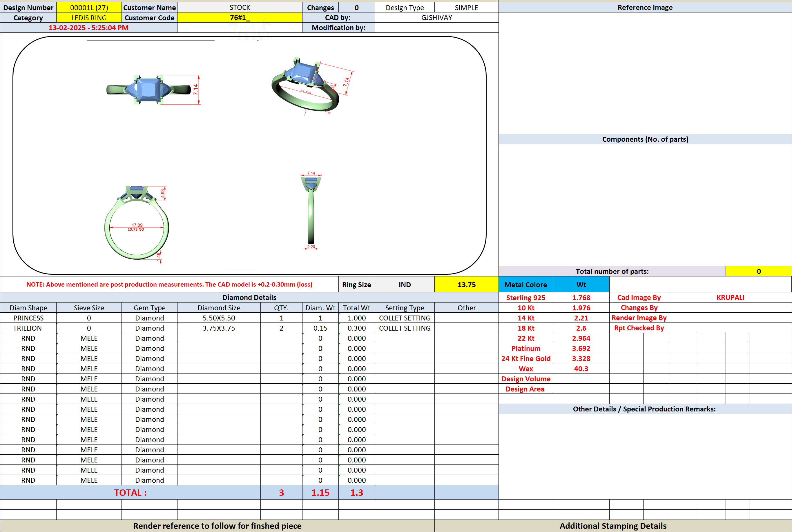Select the side-view ring render with 2.20 width
The image size is (792, 532).
[311, 211]
